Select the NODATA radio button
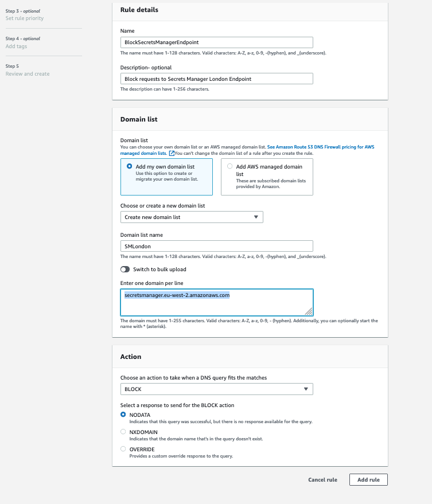 pos(123,414)
